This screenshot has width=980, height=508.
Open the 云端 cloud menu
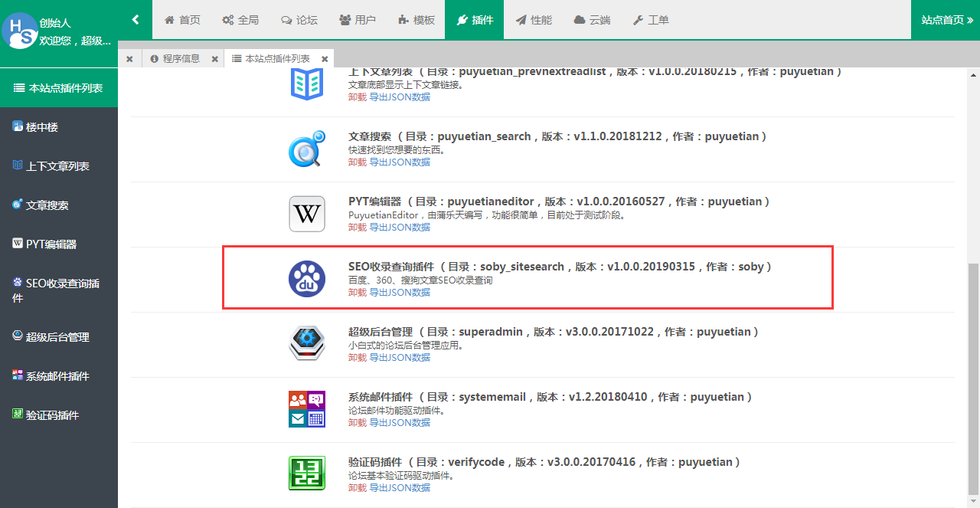[592, 20]
